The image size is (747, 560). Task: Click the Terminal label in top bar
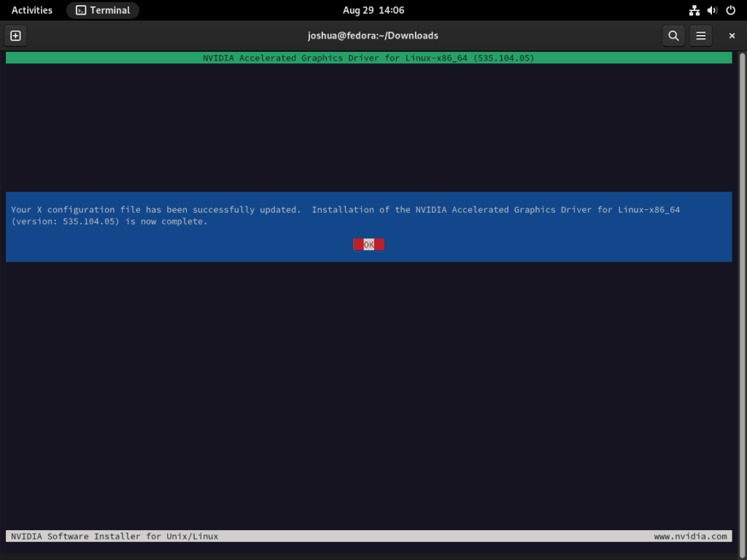[109, 10]
